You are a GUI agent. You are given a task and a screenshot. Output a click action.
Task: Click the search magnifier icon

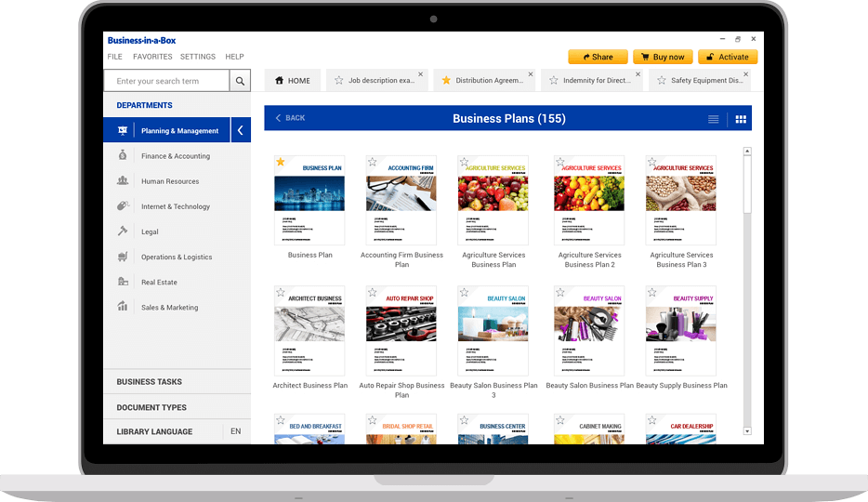[x=240, y=81]
